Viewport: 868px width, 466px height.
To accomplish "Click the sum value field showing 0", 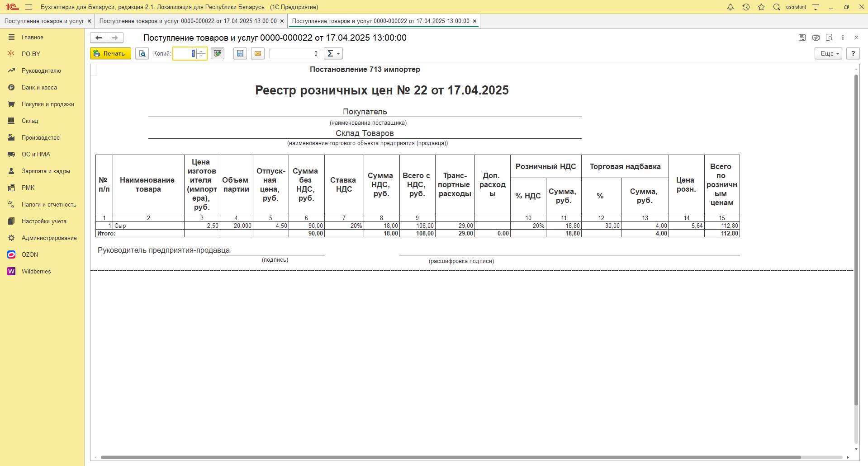I will click(x=294, y=54).
